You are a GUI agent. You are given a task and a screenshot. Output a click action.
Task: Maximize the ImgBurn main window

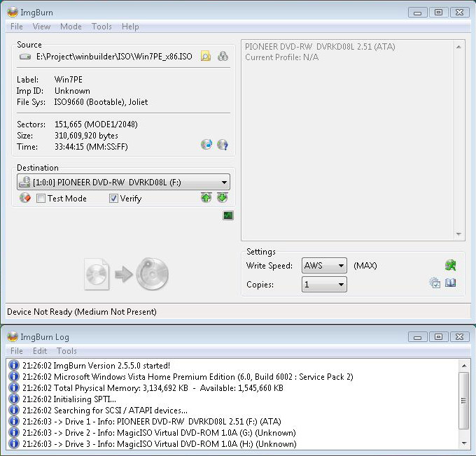438,12
